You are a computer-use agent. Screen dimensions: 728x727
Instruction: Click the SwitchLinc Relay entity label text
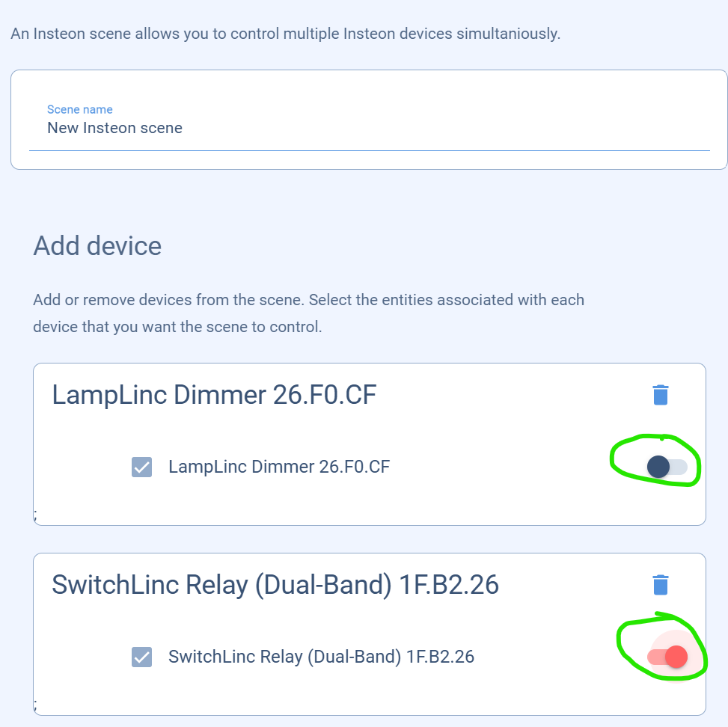pyautogui.click(x=321, y=657)
